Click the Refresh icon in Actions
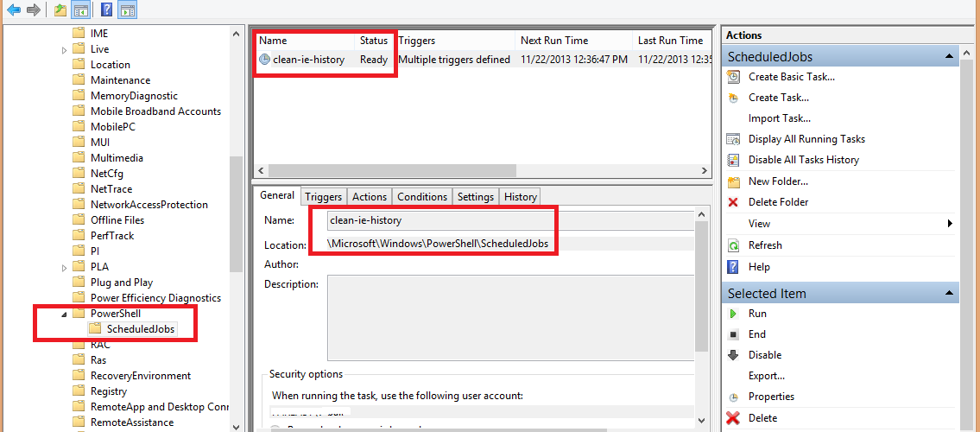This screenshot has height=432, width=980. 733,245
